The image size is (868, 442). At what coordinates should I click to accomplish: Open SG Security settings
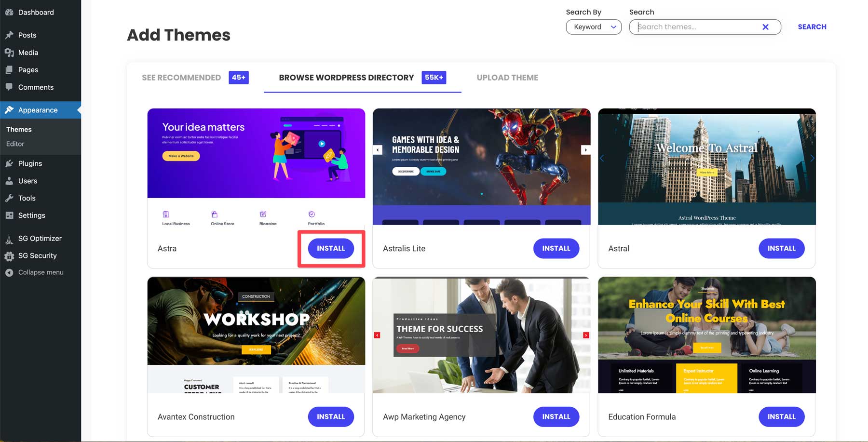(38, 255)
